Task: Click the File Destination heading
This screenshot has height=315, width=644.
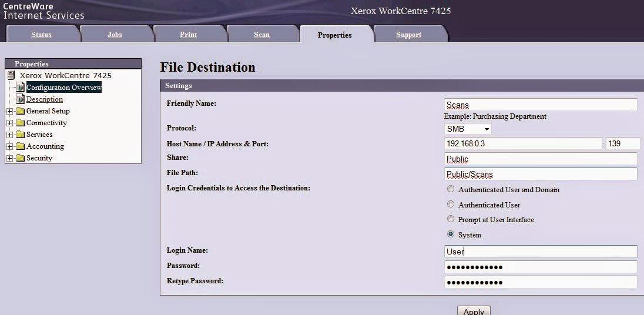Action: point(207,68)
